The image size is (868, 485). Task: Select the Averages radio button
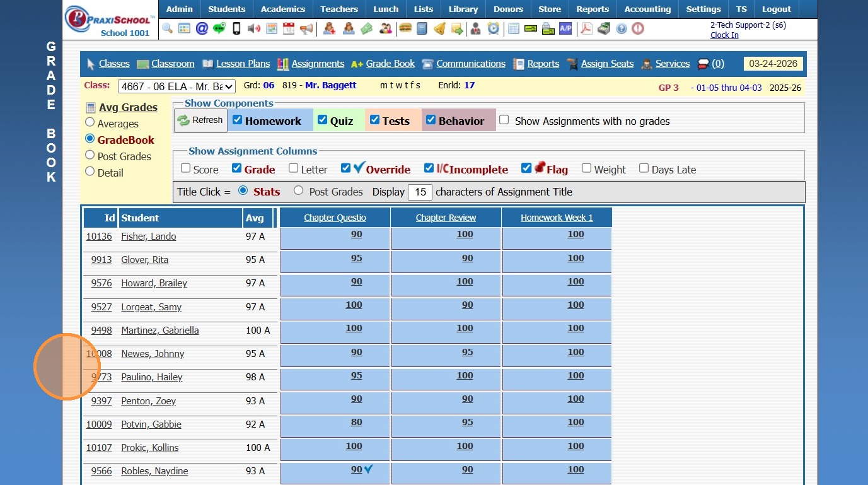tap(90, 122)
